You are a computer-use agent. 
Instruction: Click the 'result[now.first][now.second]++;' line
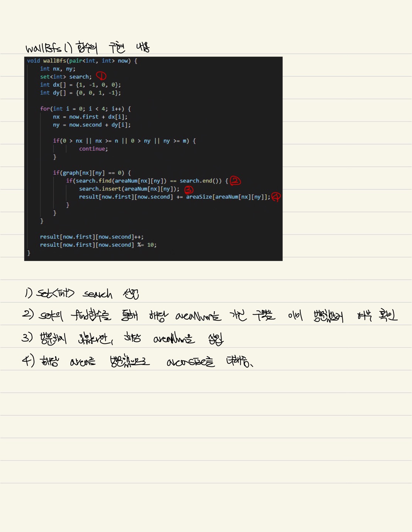click(x=92, y=237)
